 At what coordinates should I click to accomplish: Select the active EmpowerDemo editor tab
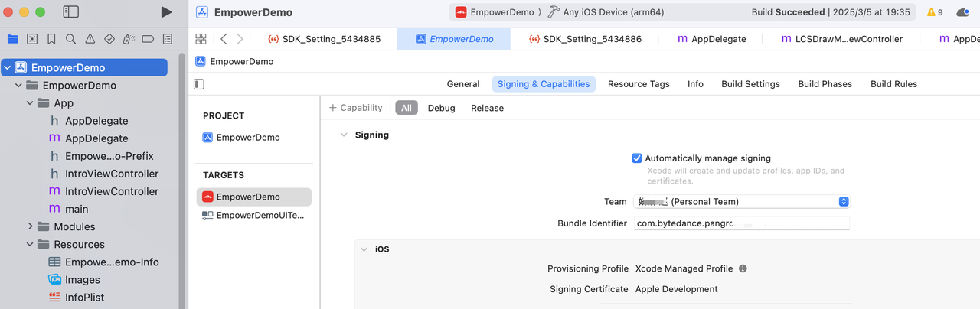point(454,39)
